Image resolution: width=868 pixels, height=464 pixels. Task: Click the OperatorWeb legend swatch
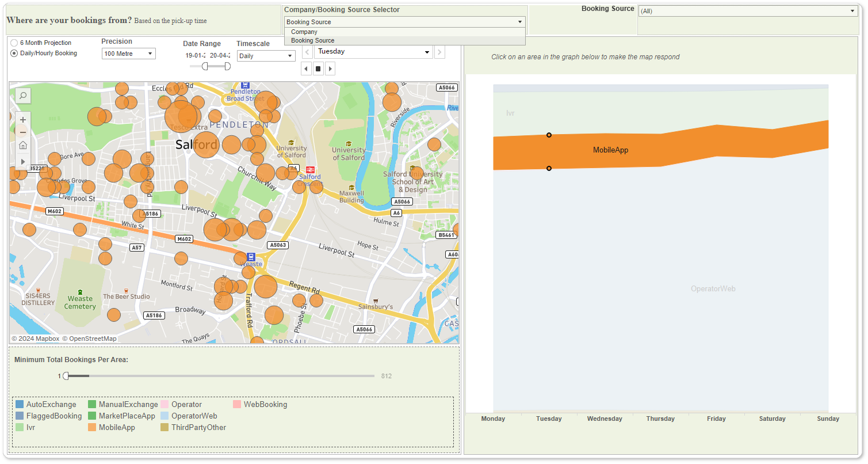click(x=165, y=416)
